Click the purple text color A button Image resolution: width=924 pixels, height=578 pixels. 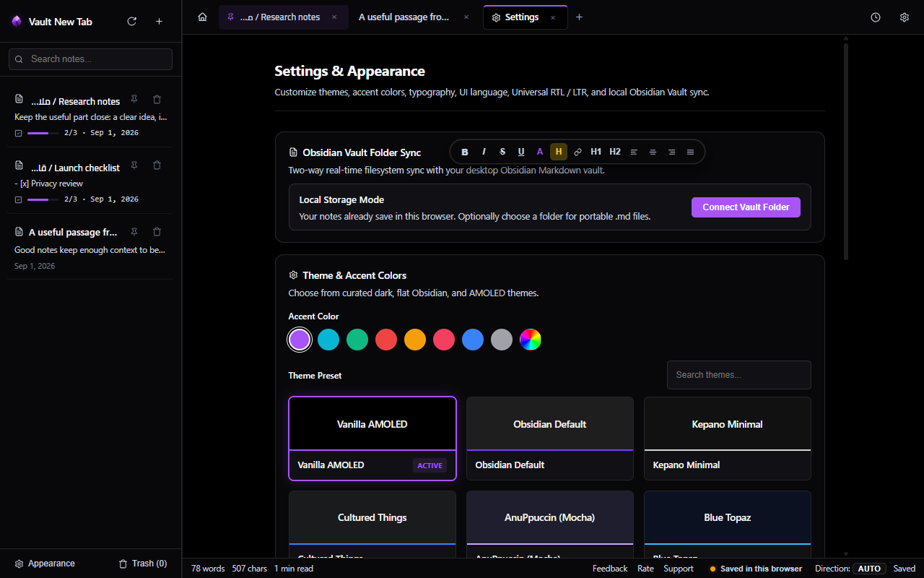click(540, 152)
